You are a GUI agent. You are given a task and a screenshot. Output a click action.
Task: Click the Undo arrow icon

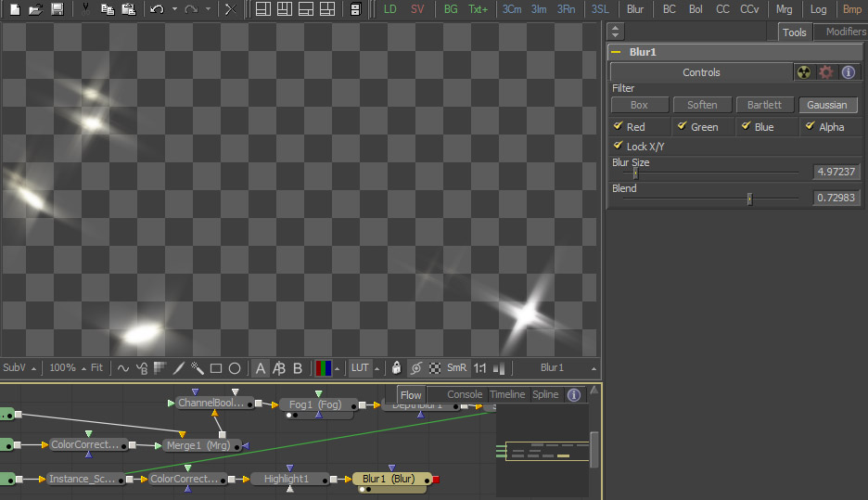click(x=157, y=9)
